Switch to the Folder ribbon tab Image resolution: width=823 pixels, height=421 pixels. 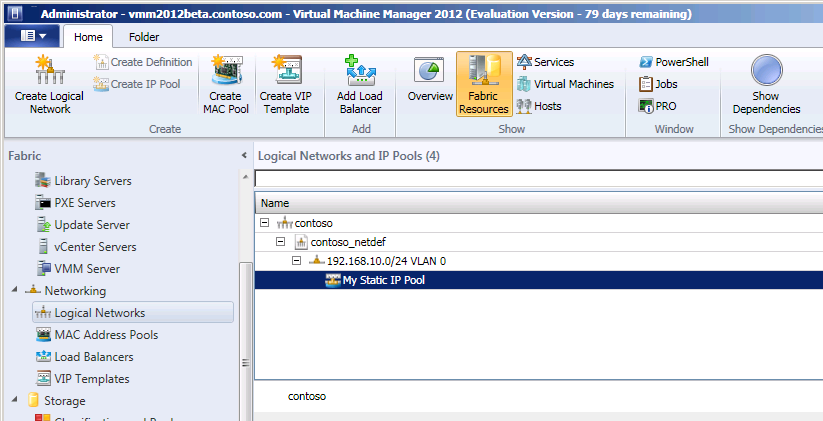[x=144, y=37]
